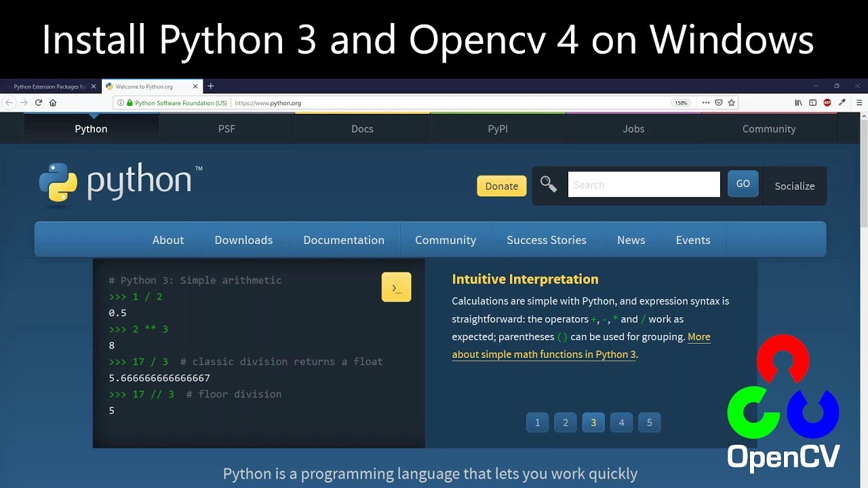
Task: Reload the python.org page
Action: click(x=39, y=102)
